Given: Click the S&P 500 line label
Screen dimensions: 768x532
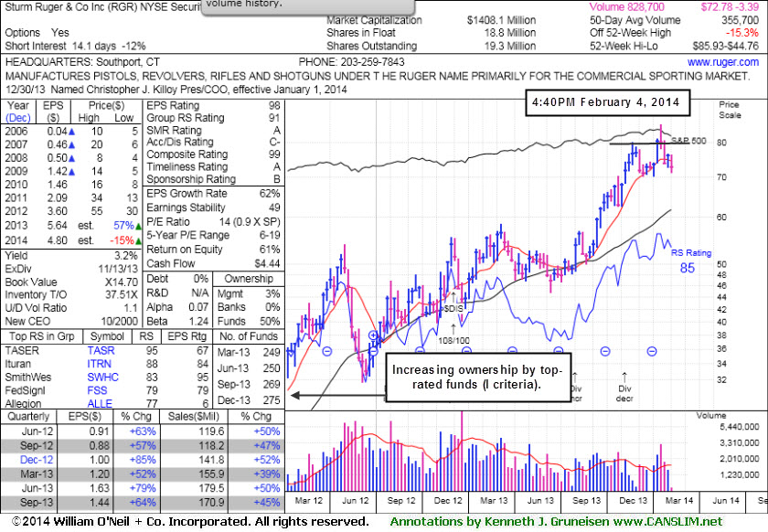Looking at the screenshot, I should click(688, 141).
